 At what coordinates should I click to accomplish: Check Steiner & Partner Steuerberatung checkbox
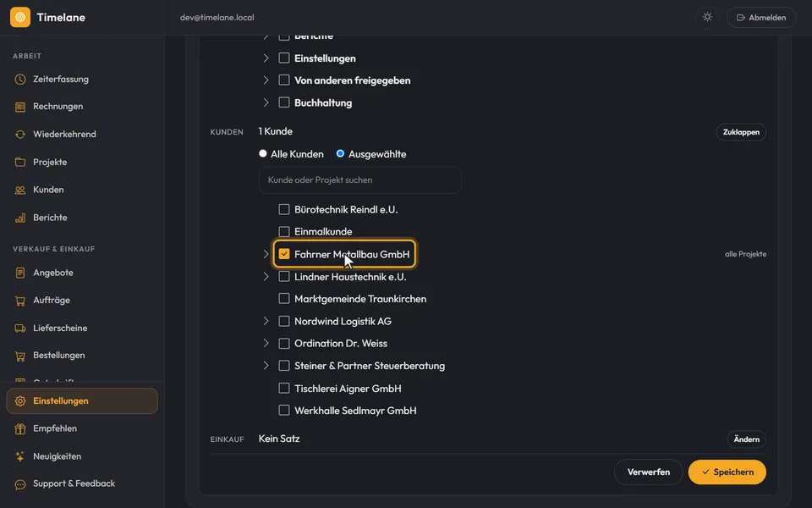[284, 366]
